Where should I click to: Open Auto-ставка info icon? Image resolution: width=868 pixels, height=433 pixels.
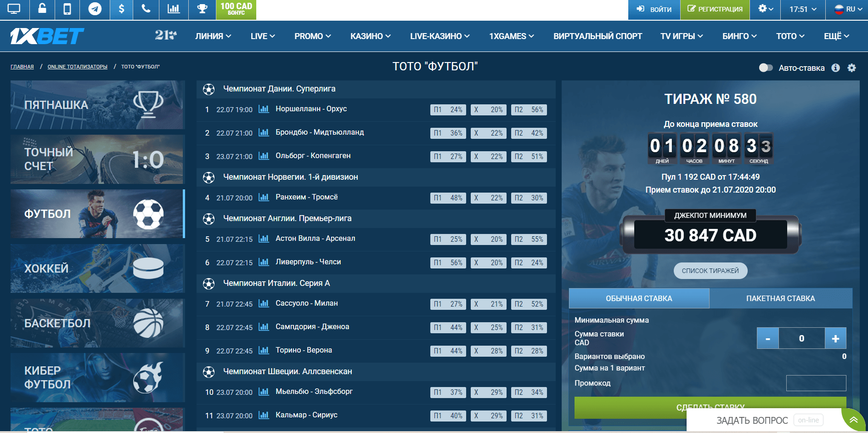click(x=835, y=68)
